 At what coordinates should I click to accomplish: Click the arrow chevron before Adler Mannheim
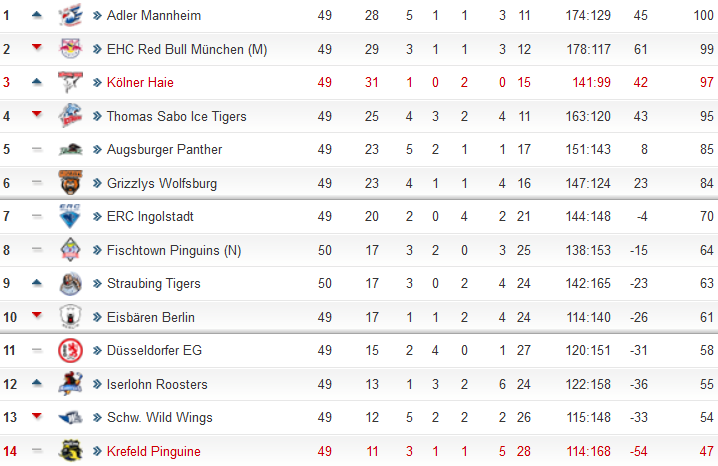point(97,16)
